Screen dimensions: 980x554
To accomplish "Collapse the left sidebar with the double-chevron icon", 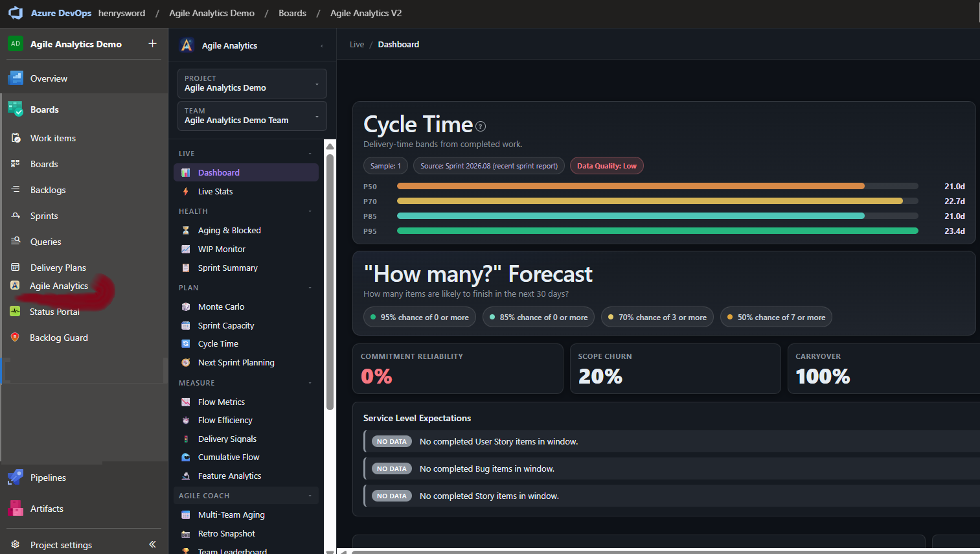I will tap(153, 544).
